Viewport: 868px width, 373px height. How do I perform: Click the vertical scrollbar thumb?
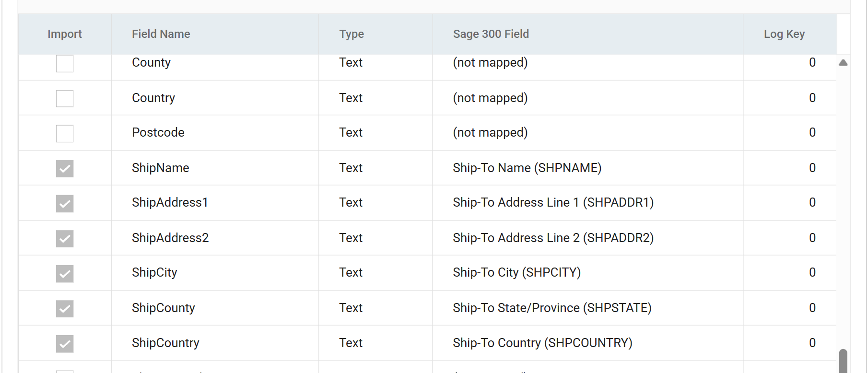(x=843, y=361)
